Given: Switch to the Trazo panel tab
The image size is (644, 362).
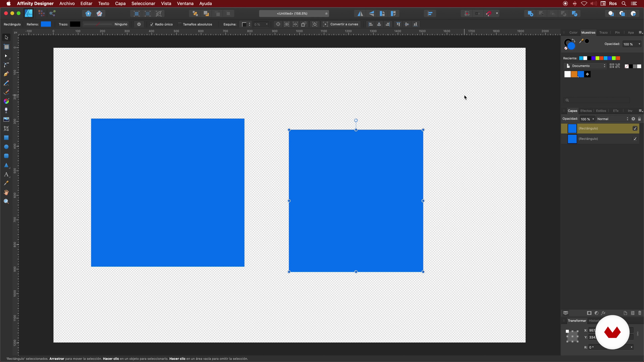Looking at the screenshot, I should click(603, 33).
